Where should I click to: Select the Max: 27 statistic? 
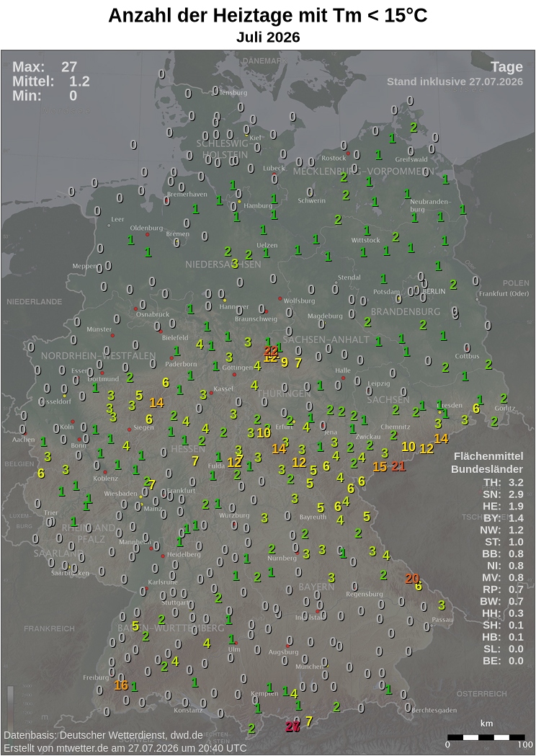click(45, 66)
